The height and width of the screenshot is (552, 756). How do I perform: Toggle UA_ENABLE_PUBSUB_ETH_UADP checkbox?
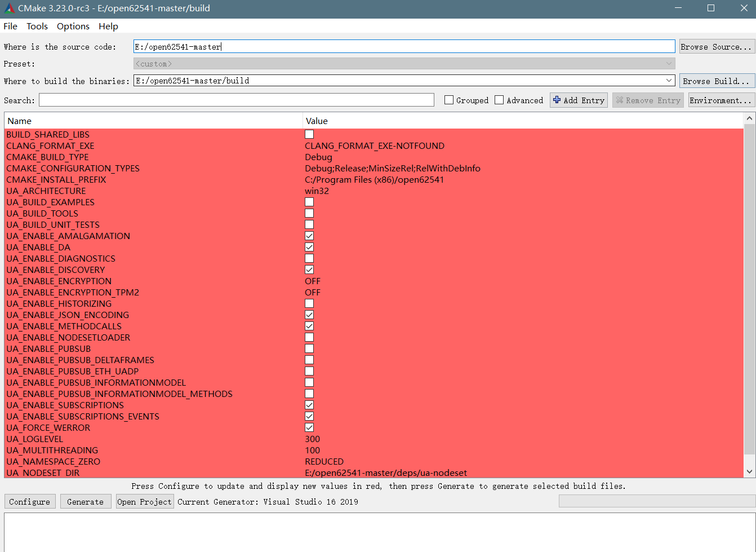coord(309,371)
